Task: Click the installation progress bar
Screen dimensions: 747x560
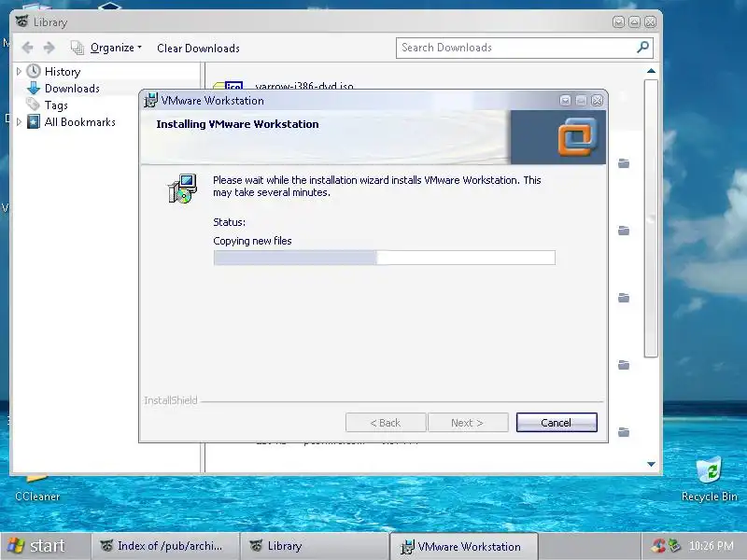Action: [385, 258]
